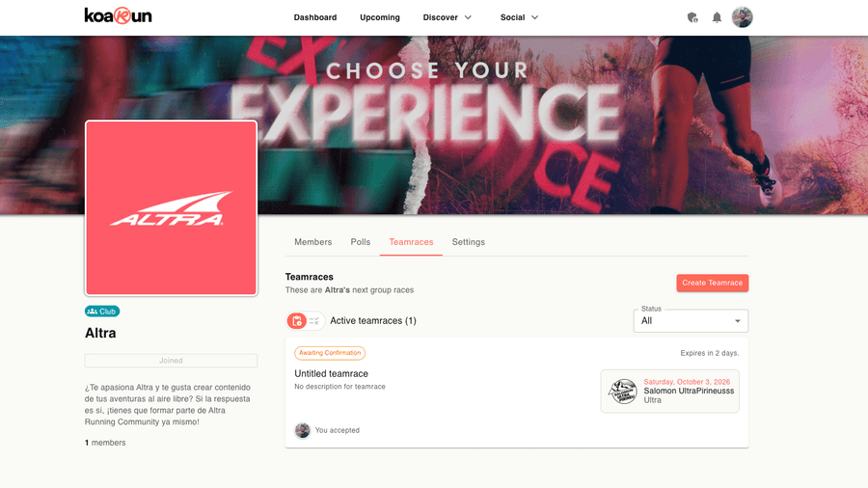Switch to the Polls tab

point(361,242)
